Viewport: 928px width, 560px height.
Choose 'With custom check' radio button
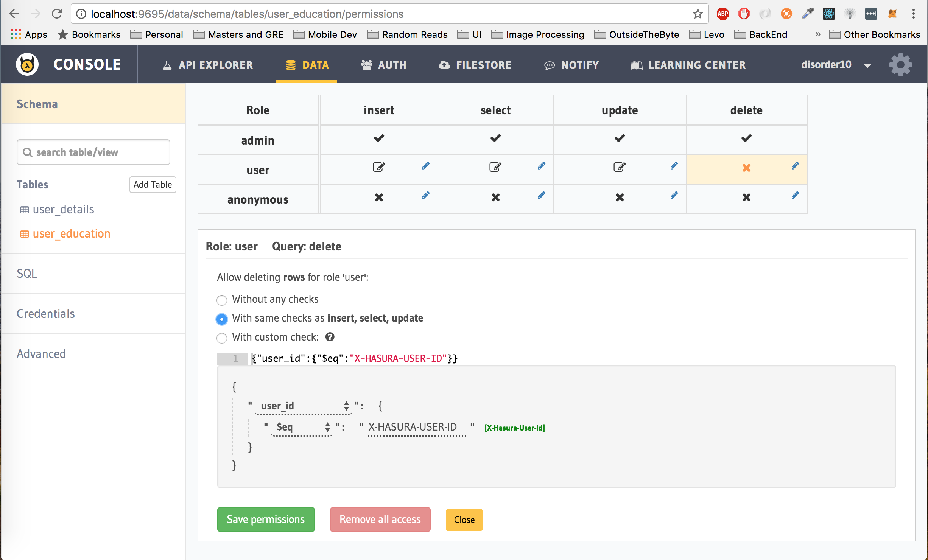point(222,338)
